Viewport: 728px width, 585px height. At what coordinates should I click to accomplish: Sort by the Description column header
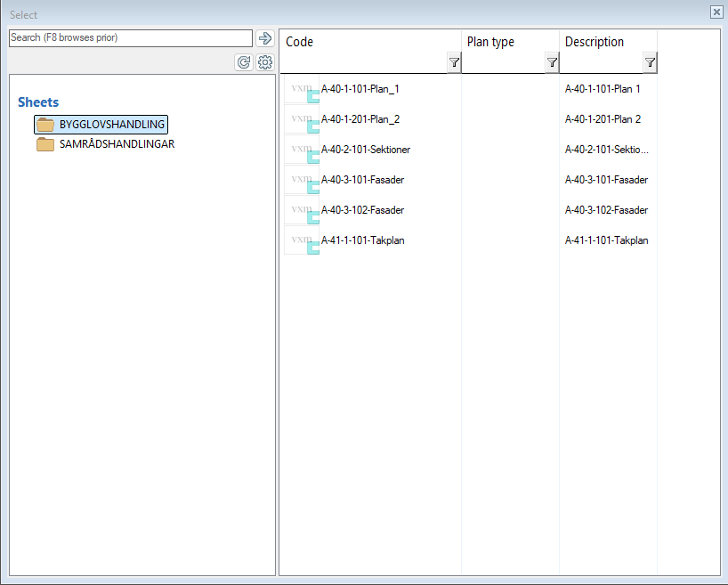595,42
